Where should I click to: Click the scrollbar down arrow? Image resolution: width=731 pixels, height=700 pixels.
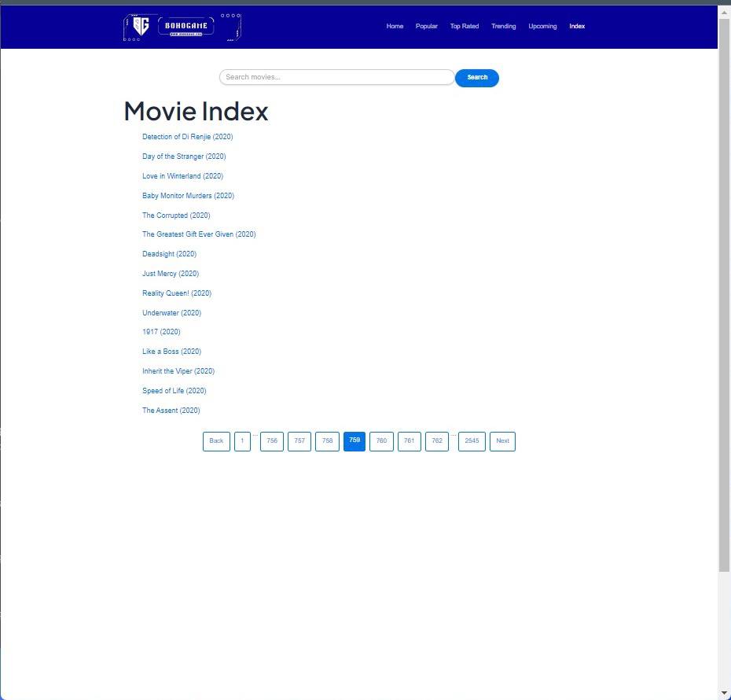click(724, 693)
